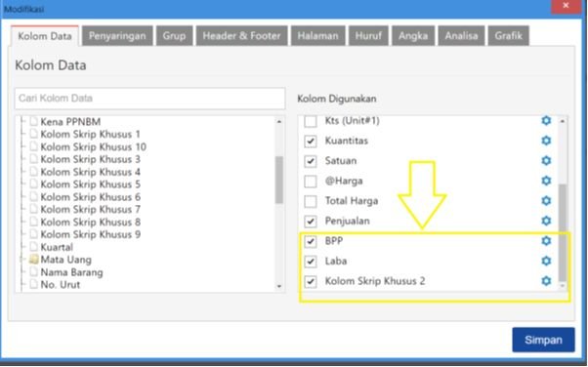Open the Header & Footer tab
The image size is (588, 367).
coord(241,36)
